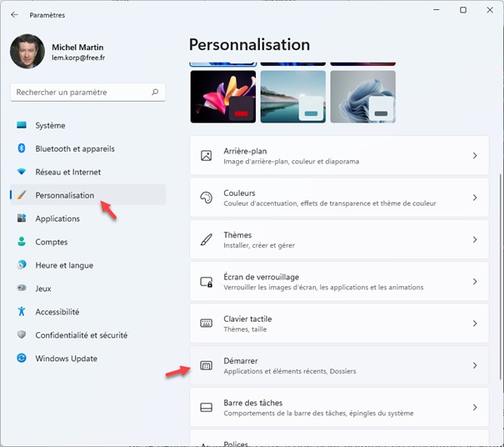The width and height of the screenshot is (504, 447).
Task: Expand the Thèmes row chevron
Action: point(474,239)
